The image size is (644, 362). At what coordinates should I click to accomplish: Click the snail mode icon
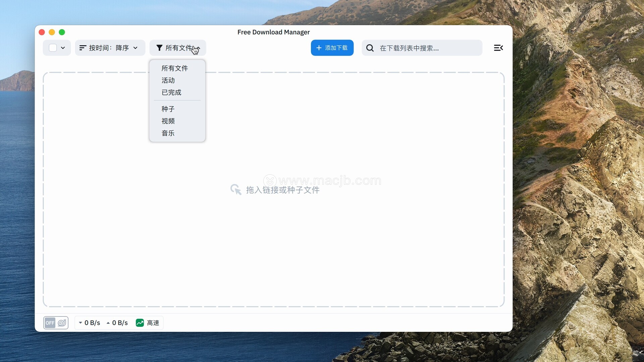coord(62,323)
